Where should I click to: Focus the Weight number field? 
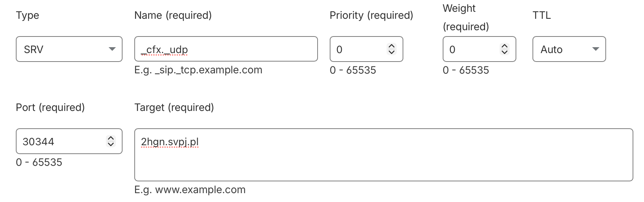[471, 49]
